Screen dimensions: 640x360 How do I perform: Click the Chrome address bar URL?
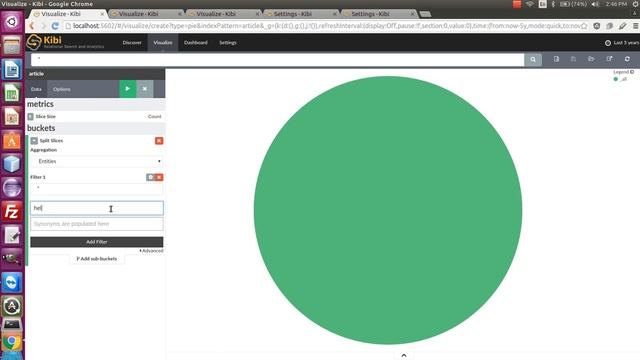point(326,26)
